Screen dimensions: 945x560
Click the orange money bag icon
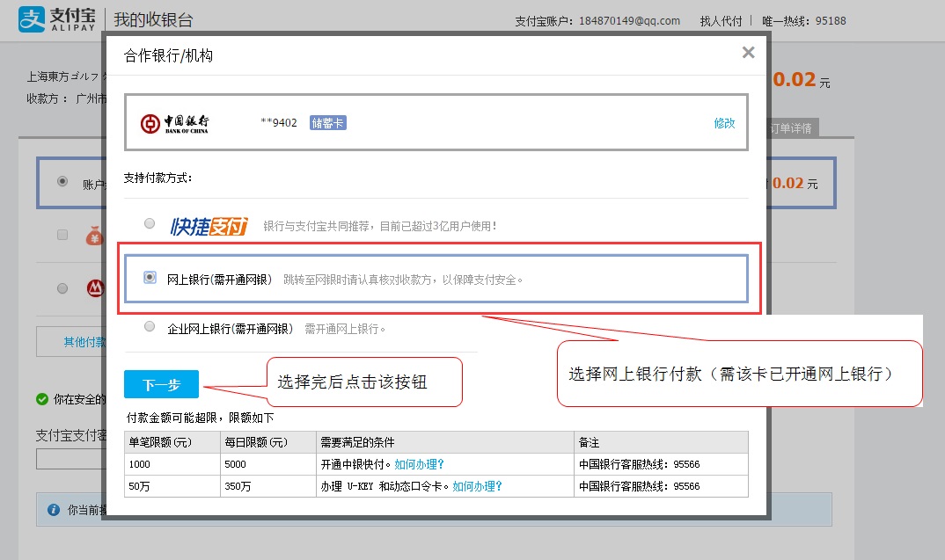(95, 236)
